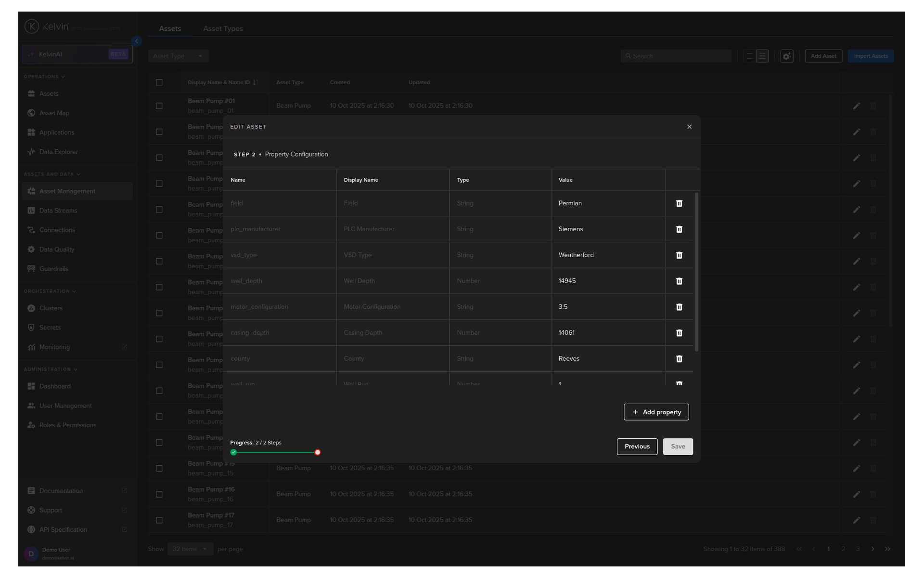Go back with the Previous button
924x578 pixels.
coord(637,447)
